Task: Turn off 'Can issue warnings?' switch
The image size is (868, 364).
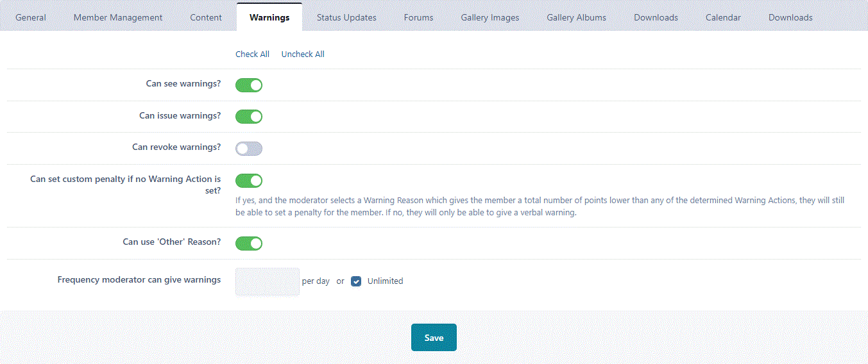Action: [249, 117]
